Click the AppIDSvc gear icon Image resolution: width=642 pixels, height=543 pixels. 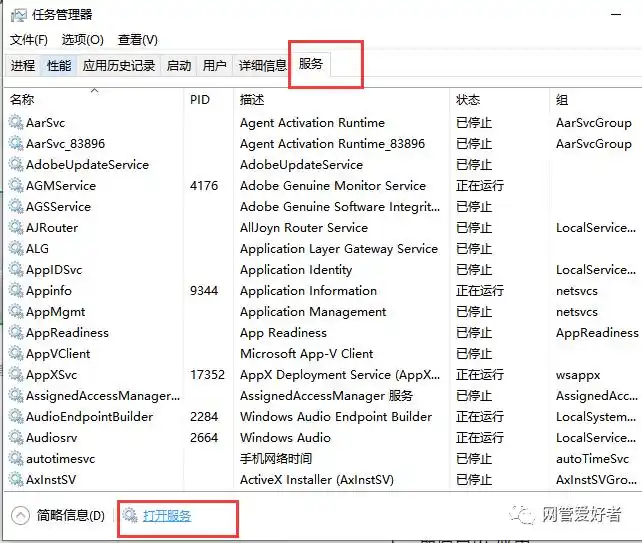click(x=16, y=269)
